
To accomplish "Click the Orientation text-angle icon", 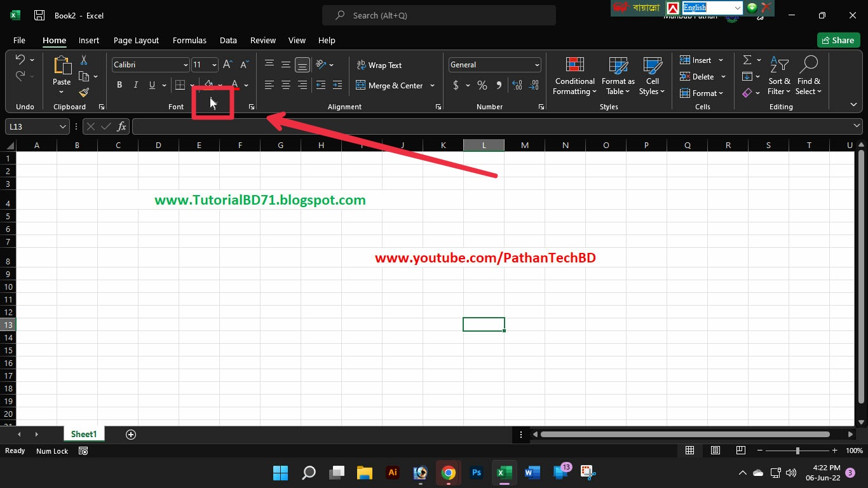I will 321,65.
